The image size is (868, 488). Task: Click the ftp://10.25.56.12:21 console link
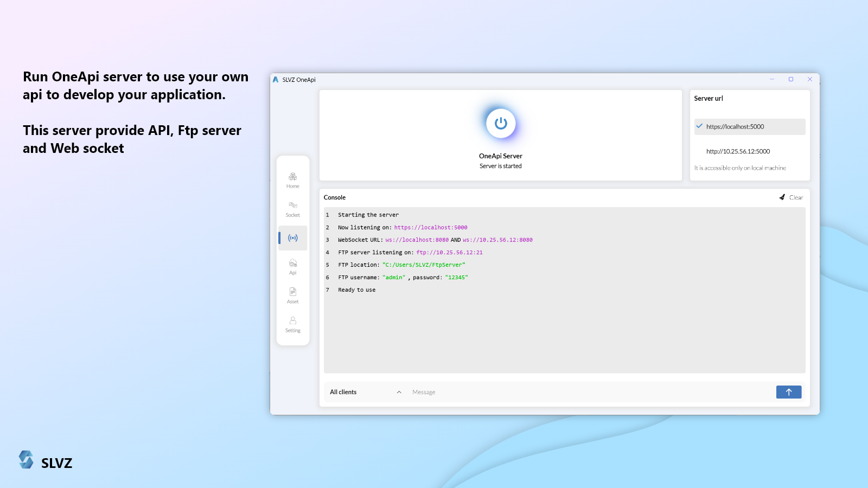tap(449, 253)
